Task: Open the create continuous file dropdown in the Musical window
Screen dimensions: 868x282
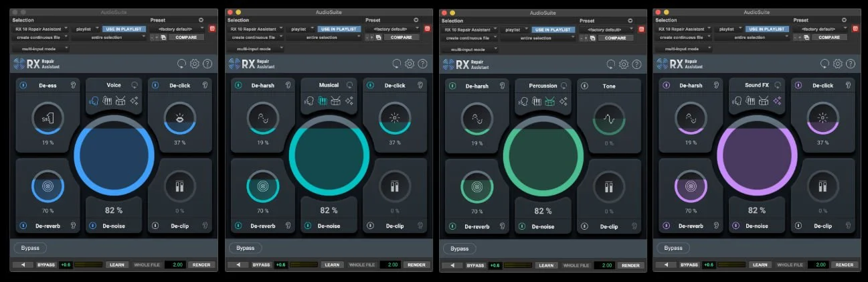Action: (255, 38)
